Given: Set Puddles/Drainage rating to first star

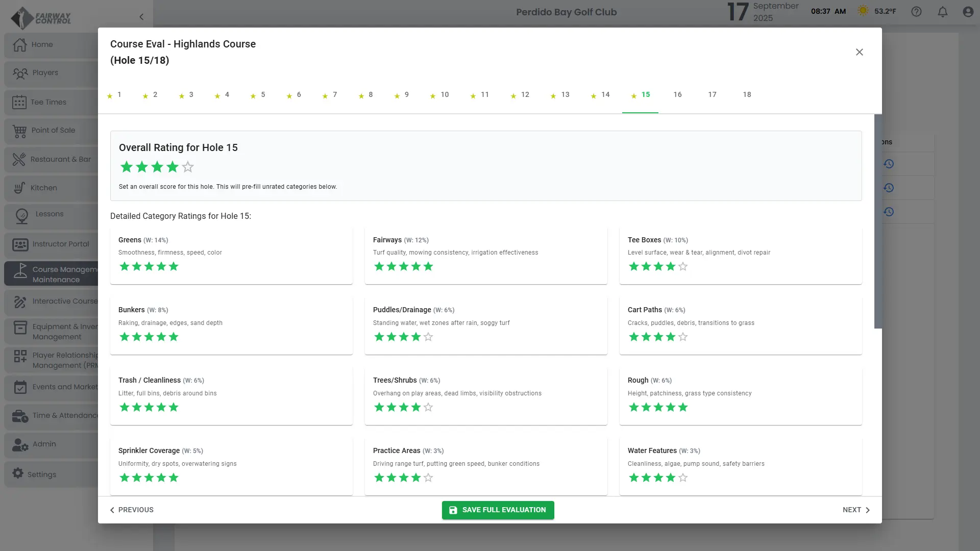Looking at the screenshot, I should (379, 337).
